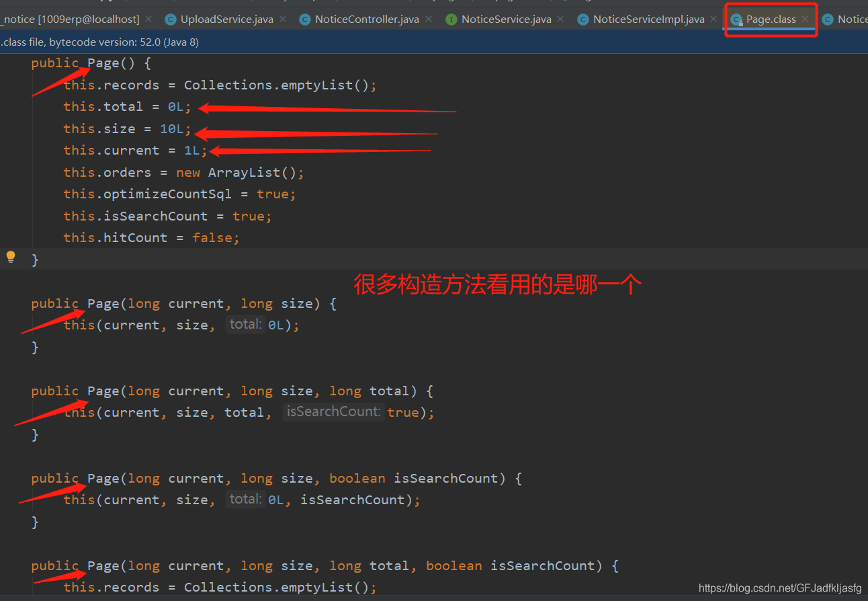The height and width of the screenshot is (601, 868).
Task: Click the "this.optimizeCountSql = true;" line
Action: pyautogui.click(x=179, y=194)
